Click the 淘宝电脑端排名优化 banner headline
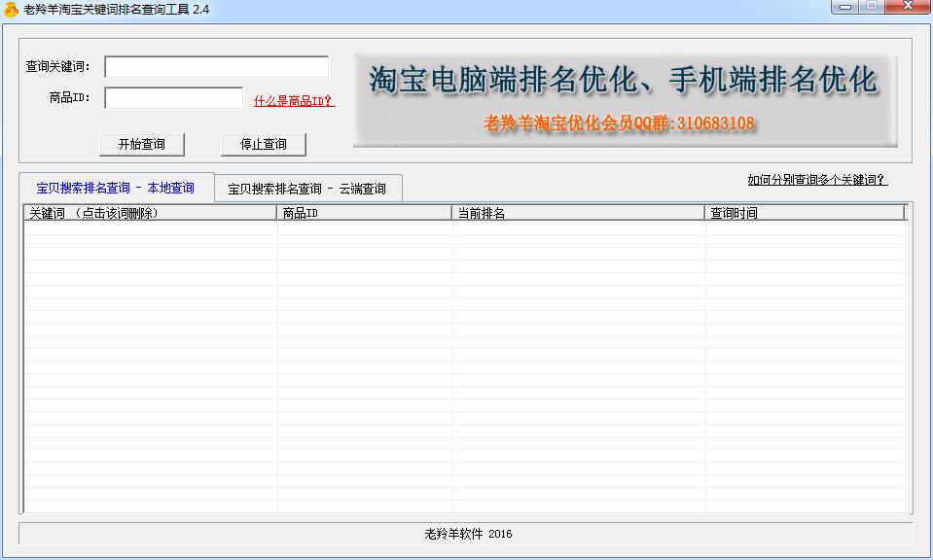Viewport: 933px width, 560px height. pos(623,80)
